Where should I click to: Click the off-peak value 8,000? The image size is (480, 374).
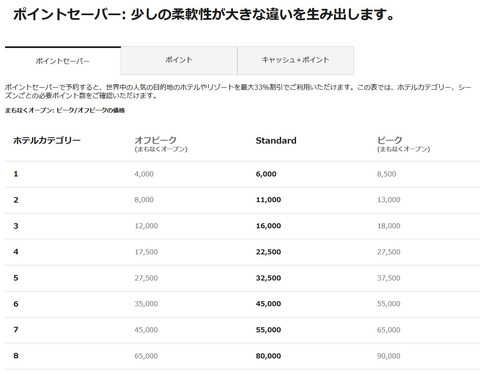coord(144,200)
